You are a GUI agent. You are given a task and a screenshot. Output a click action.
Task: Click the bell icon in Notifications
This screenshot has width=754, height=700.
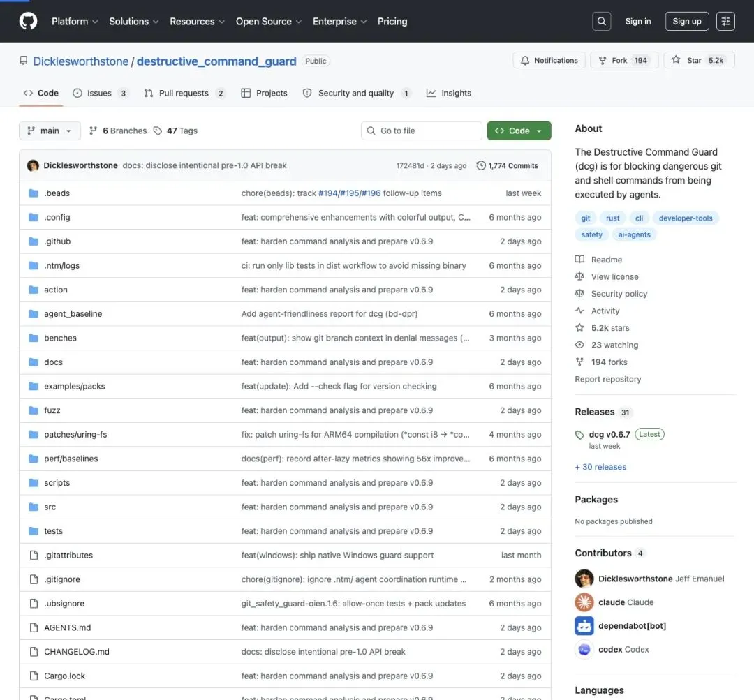524,60
